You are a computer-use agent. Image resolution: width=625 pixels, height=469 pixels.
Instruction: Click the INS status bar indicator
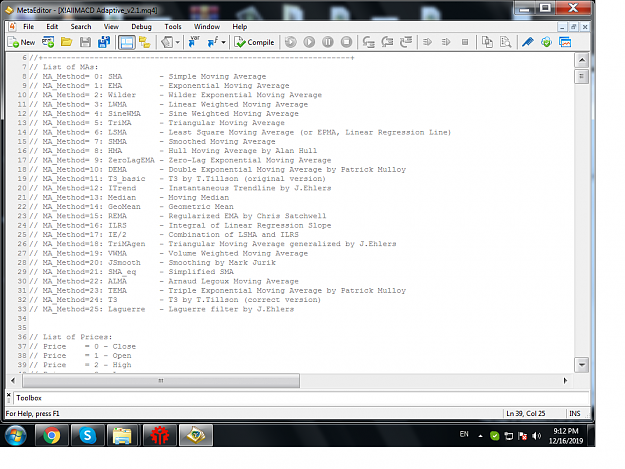575,414
